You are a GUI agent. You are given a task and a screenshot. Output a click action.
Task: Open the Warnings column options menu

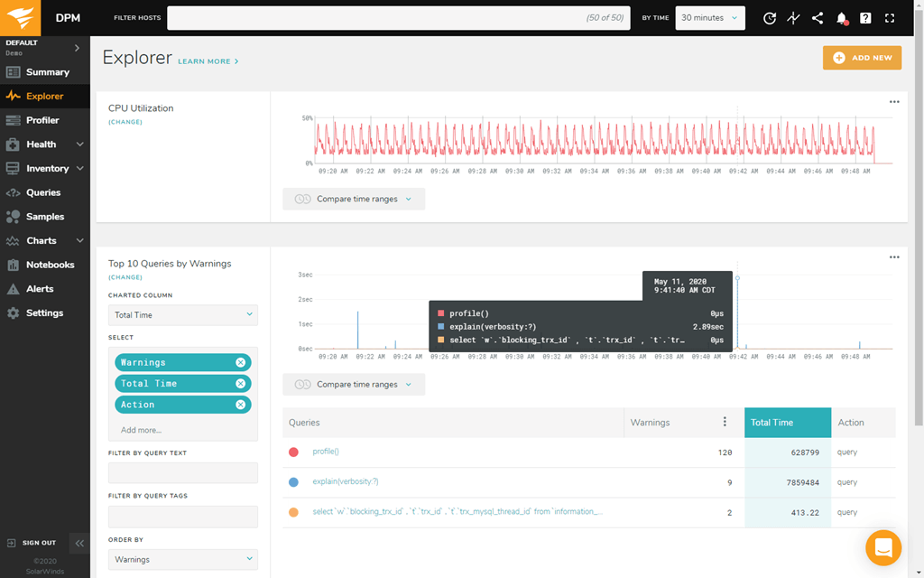click(x=725, y=421)
